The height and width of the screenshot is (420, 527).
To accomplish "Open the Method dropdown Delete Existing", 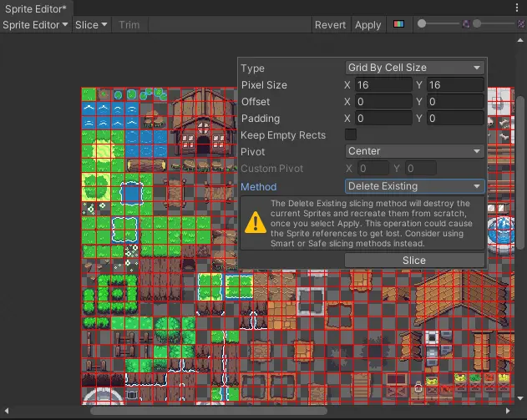I will (x=414, y=186).
